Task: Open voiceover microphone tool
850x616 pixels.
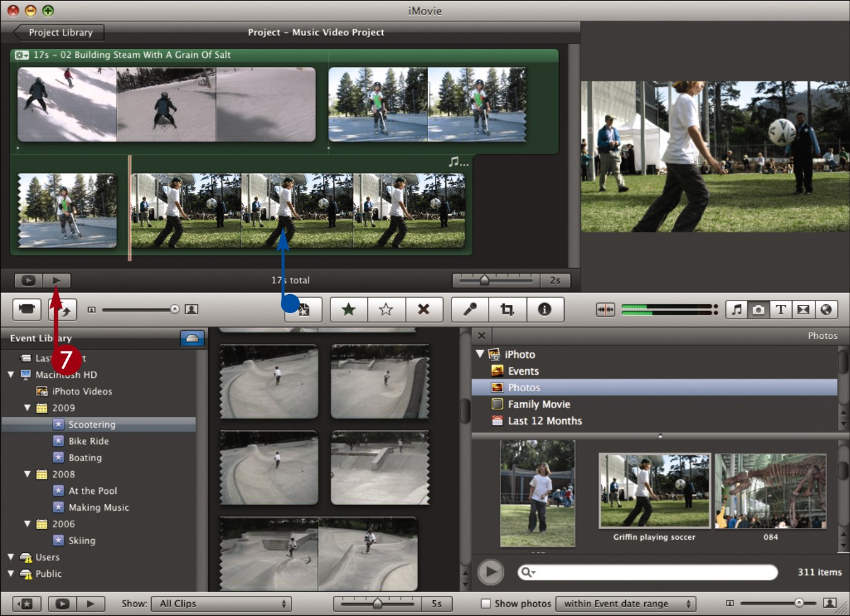Action: click(470, 309)
